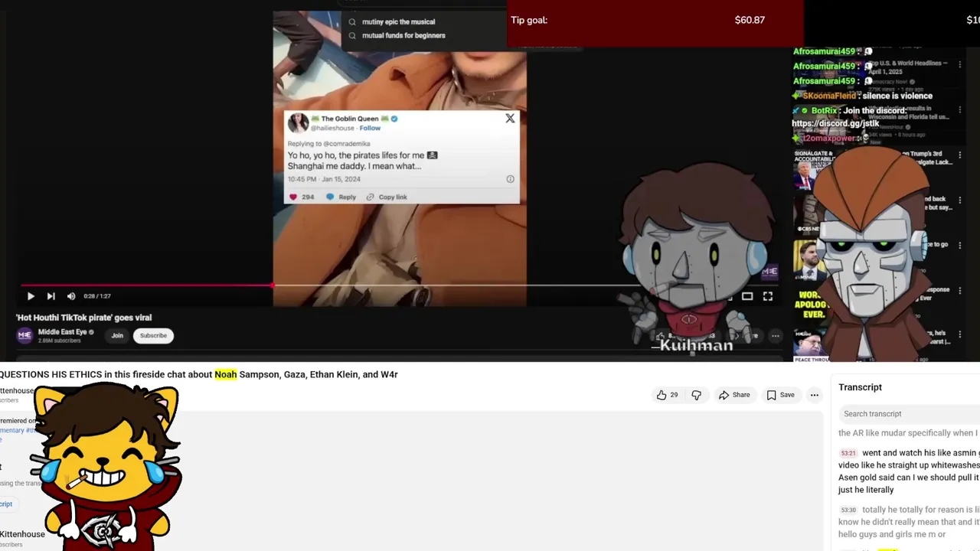The height and width of the screenshot is (551, 980).
Task: Subscribe to the Middle East Eye channel
Action: pyautogui.click(x=153, y=335)
